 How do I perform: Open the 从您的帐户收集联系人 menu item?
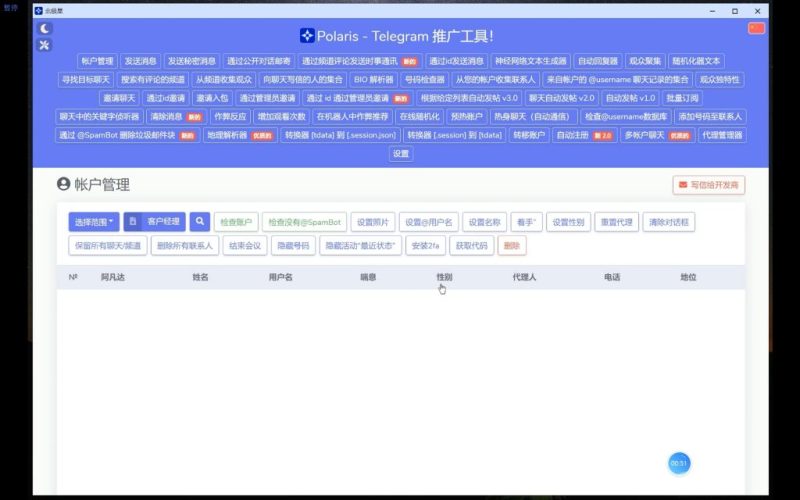click(495, 80)
